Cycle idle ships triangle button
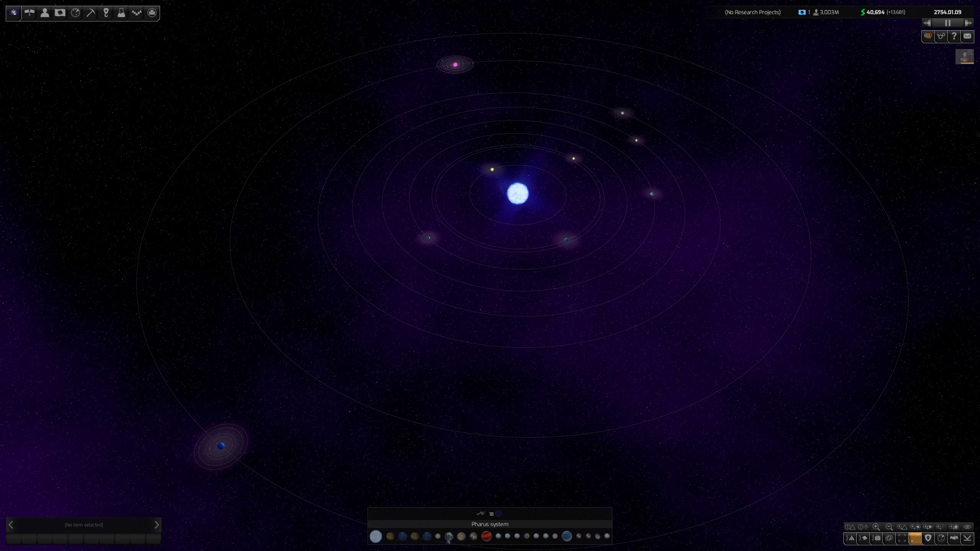Viewport: 980px width, 551px height. [x=850, y=527]
